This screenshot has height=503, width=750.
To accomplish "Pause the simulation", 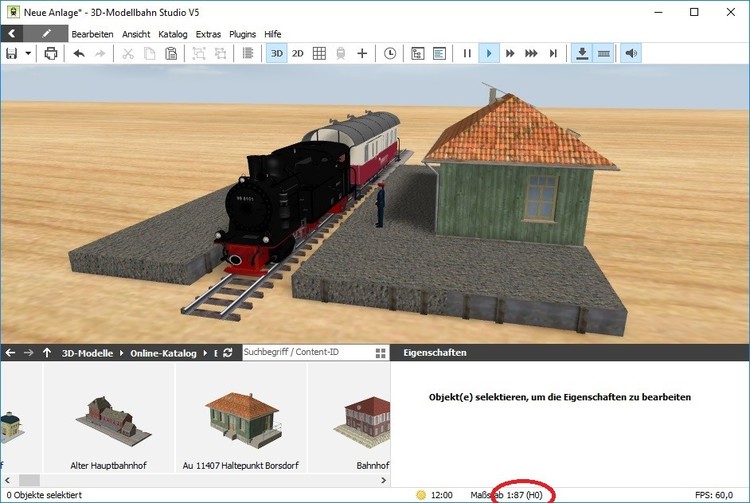I will pos(466,53).
